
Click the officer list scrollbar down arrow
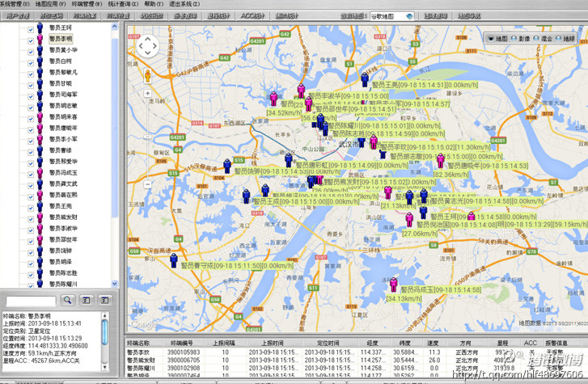pos(114,284)
